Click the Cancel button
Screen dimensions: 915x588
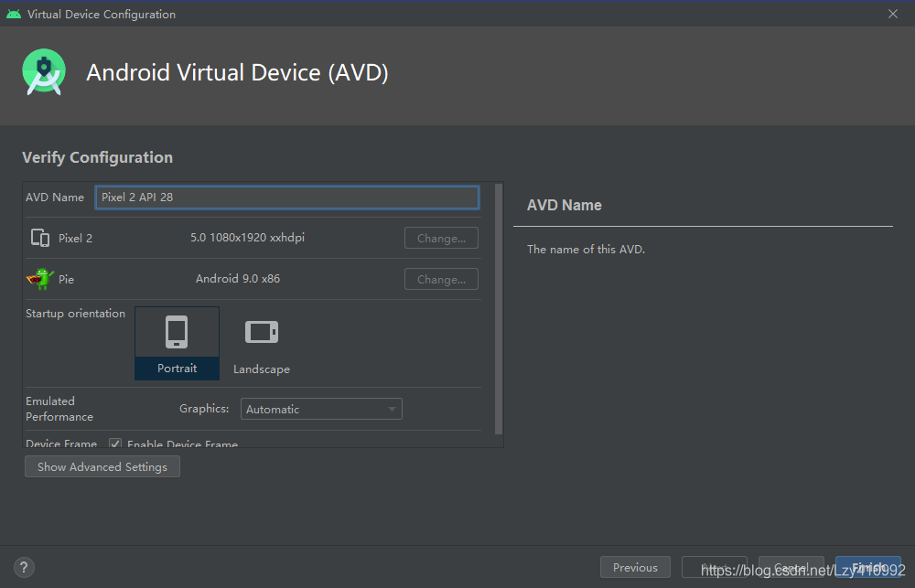[x=791, y=567]
